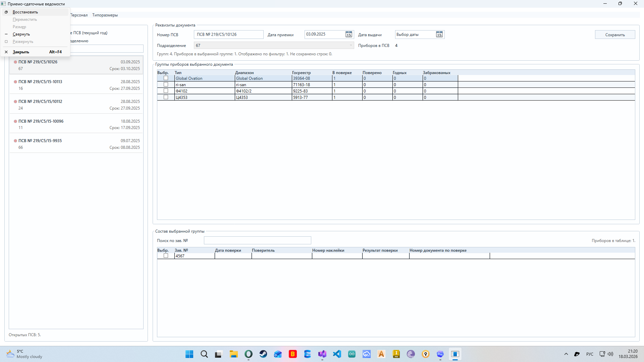This screenshot has width=644, height=362.
Task: Click the Поиск по зав. № field
Action: point(257,240)
